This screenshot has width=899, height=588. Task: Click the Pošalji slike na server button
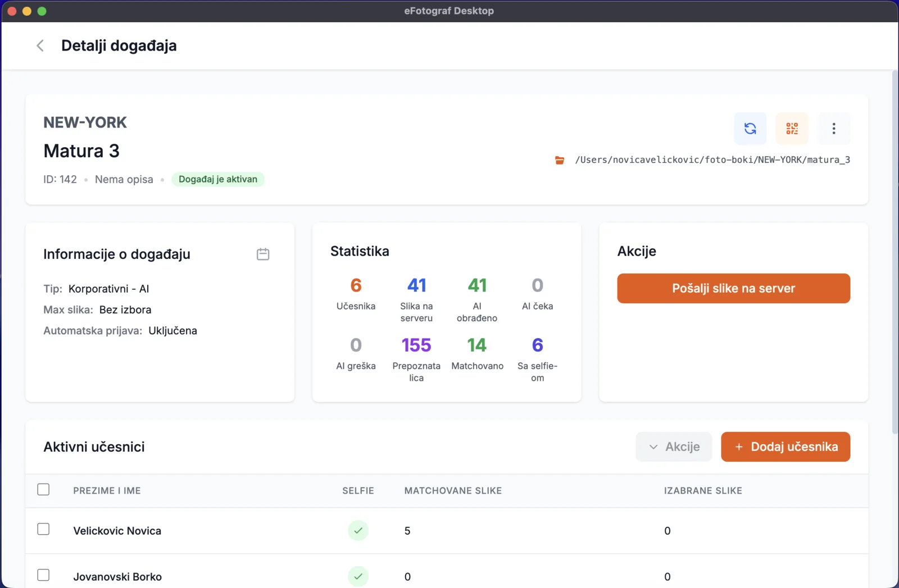tap(733, 288)
